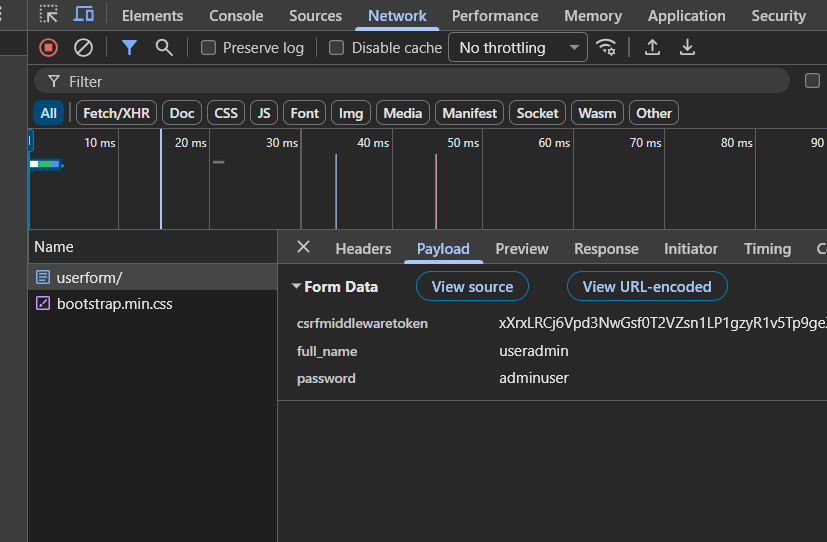827x542 pixels.
Task: Enable the Preserve log checkbox
Action: coord(208,48)
